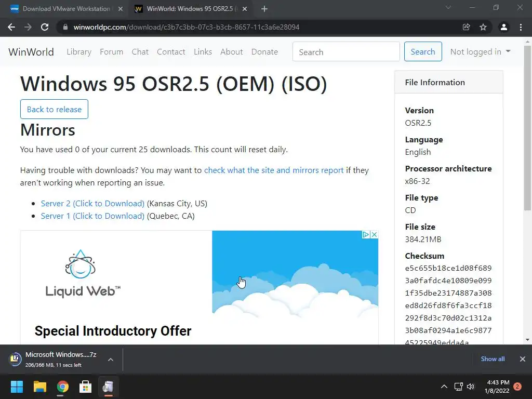
Task: Click the Liquid Web logo in ad
Action: 83,274
